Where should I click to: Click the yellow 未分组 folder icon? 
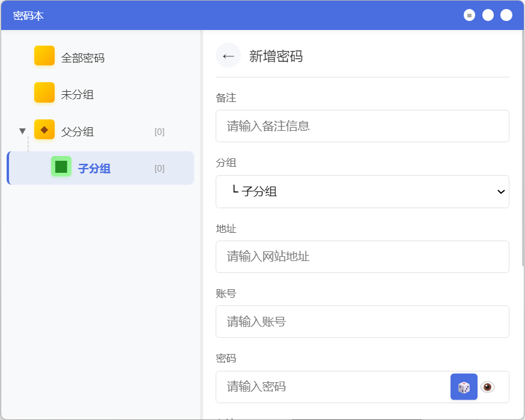point(44,92)
